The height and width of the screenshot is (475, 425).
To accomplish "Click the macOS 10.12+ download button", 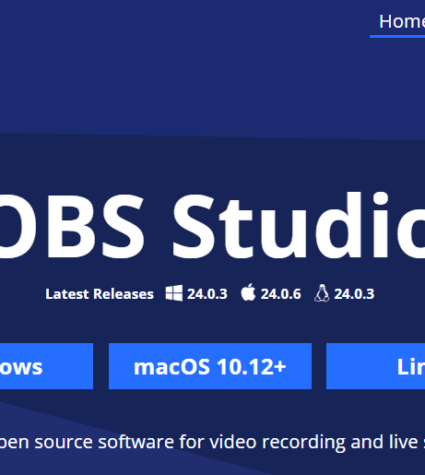I will (210, 366).
